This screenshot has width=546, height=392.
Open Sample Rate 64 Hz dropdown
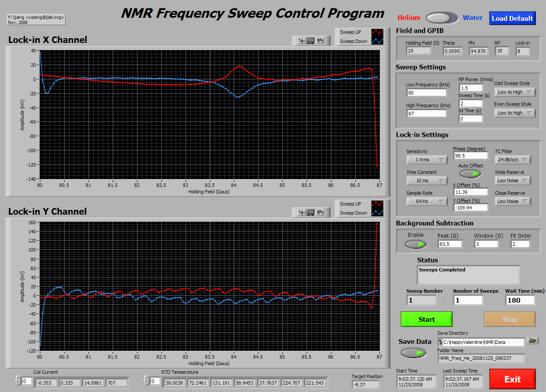[427, 201]
